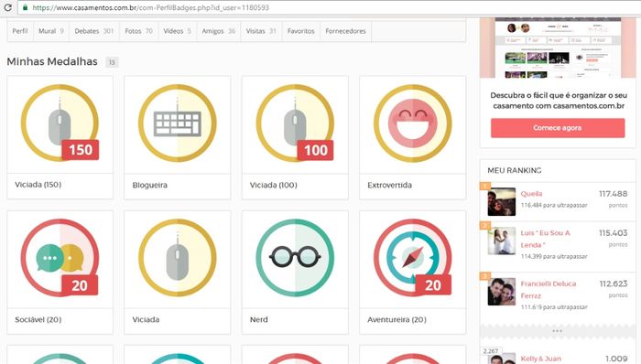Screen dimensions: 641x364
Task: Click the 115.403 points value
Action: point(613,233)
